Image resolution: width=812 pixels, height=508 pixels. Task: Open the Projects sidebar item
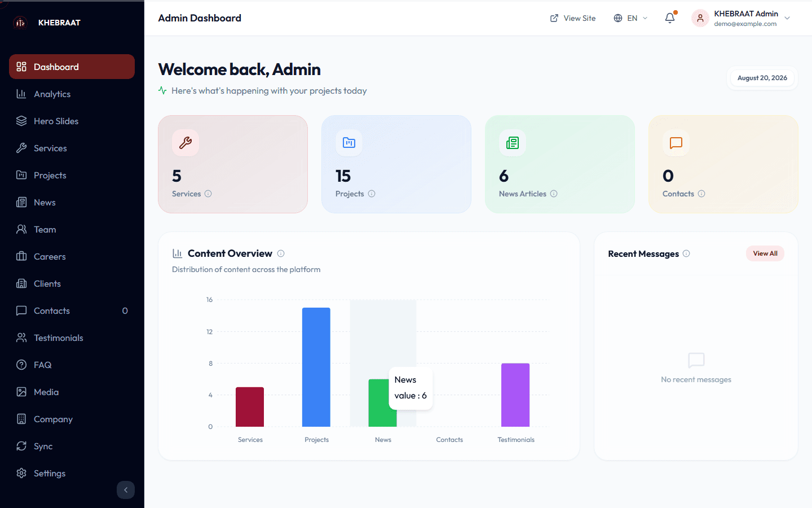tap(72, 175)
